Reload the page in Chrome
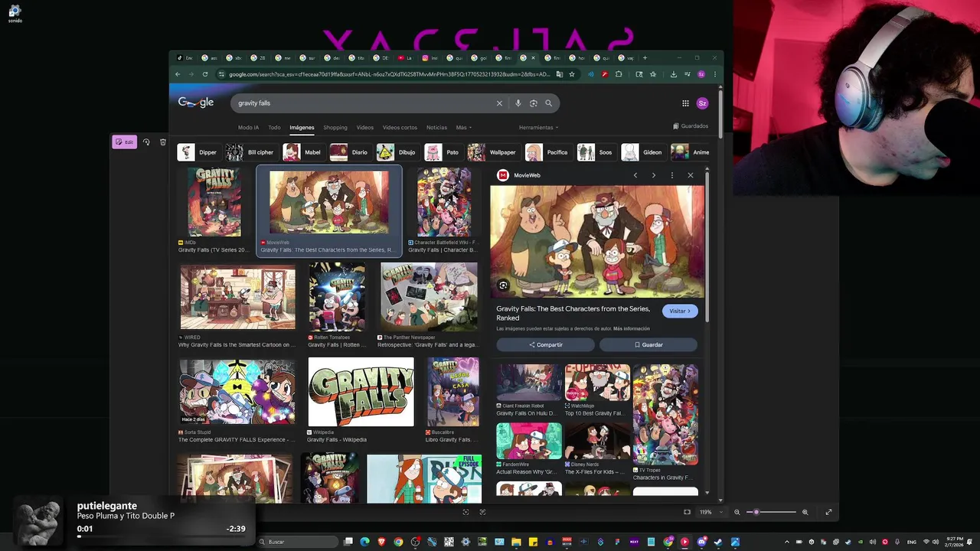 click(x=205, y=74)
